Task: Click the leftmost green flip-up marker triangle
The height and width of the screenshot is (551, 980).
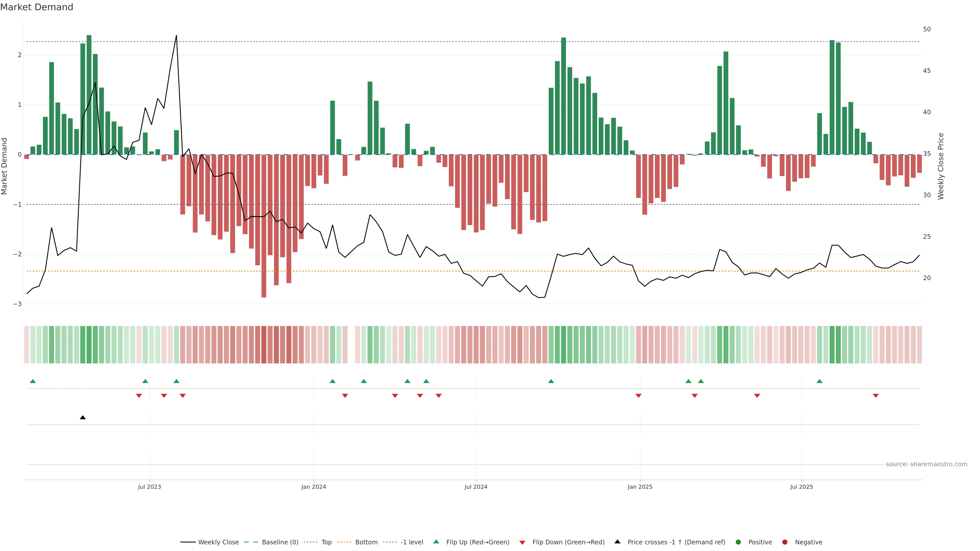Action: pyautogui.click(x=33, y=381)
